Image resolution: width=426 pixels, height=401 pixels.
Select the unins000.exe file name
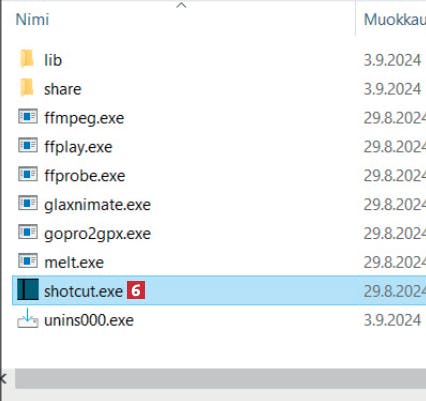coord(89,320)
